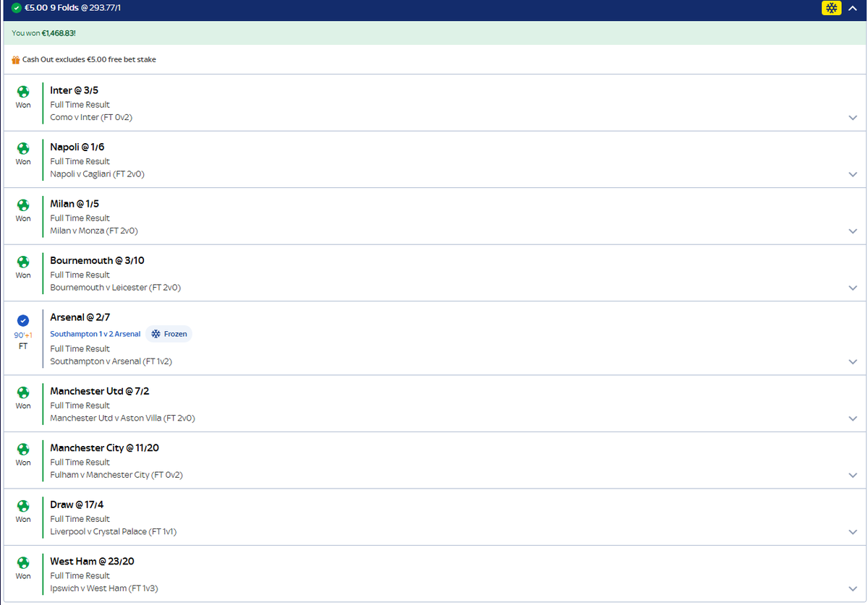The height and width of the screenshot is (605, 868).
Task: Click the green football icon for Manchester Utd
Action: click(23, 392)
